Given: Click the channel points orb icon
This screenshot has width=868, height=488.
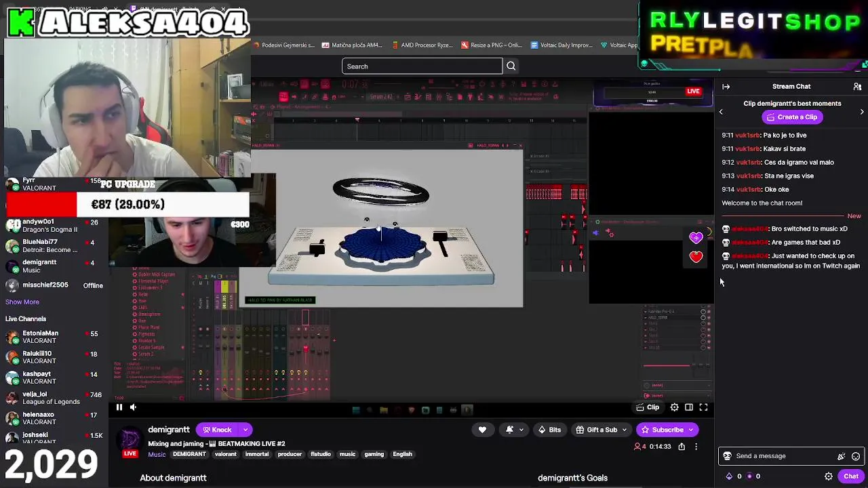Looking at the screenshot, I should click(749, 476).
